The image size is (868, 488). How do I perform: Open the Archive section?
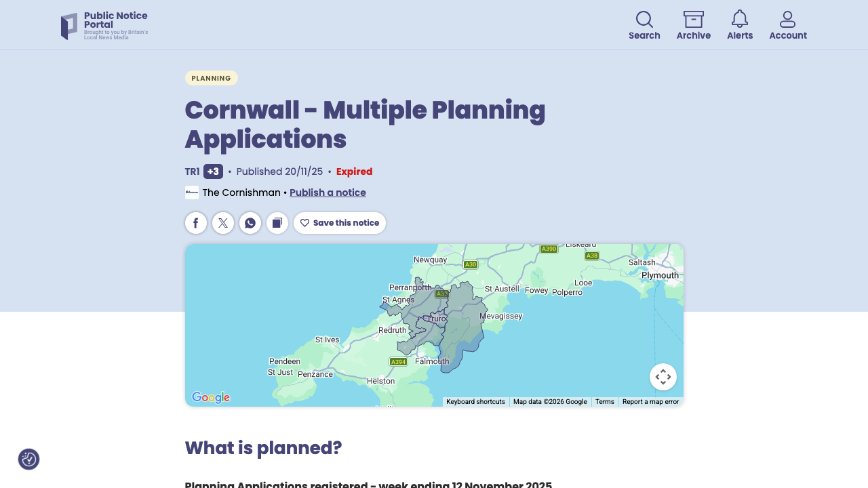pyautogui.click(x=693, y=24)
